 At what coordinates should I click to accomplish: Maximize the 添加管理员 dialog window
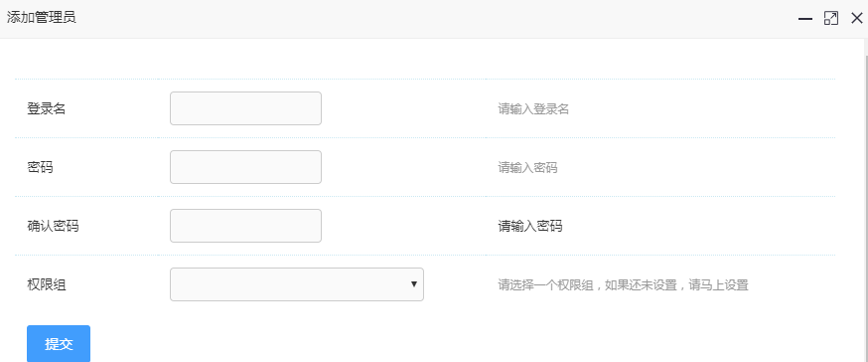point(831,18)
